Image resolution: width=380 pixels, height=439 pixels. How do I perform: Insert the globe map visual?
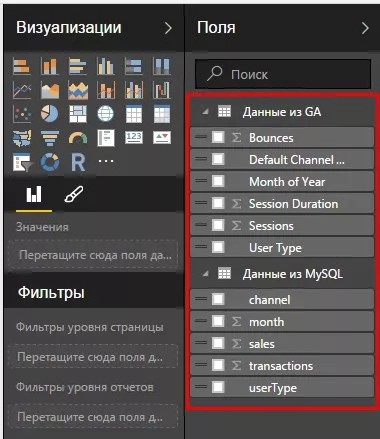(x=106, y=114)
